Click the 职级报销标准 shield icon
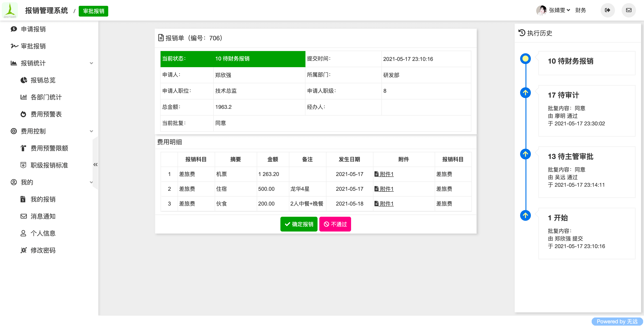 pos(23,165)
